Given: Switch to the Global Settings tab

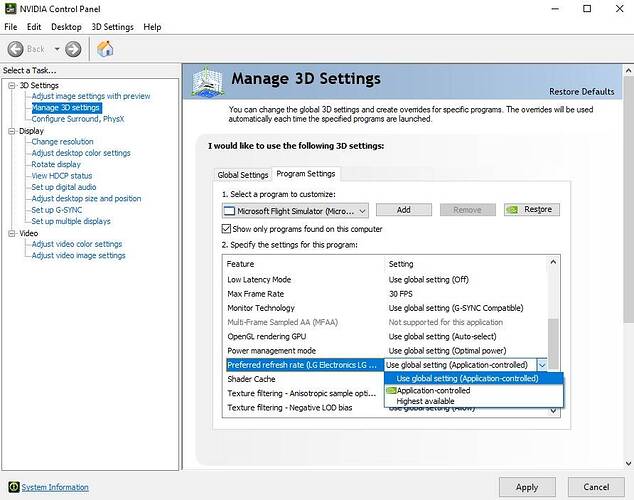Looking at the screenshot, I should 243,175.
